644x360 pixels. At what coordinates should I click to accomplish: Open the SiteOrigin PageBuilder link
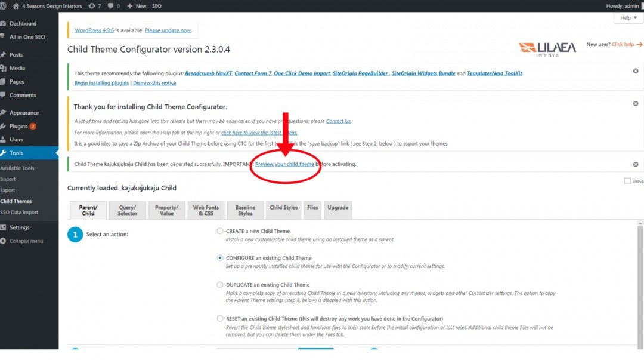pyautogui.click(x=360, y=73)
